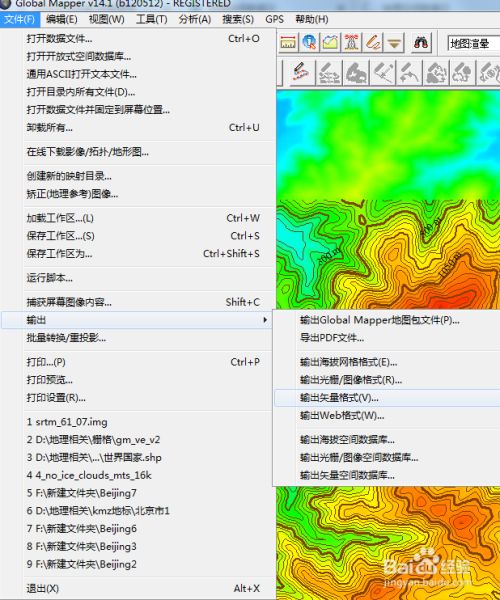Select the Measure tool ruler icon

[288, 42]
